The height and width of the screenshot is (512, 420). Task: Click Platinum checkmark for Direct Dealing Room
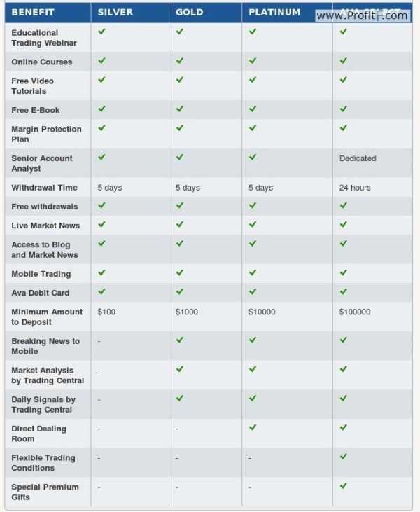coord(253,427)
